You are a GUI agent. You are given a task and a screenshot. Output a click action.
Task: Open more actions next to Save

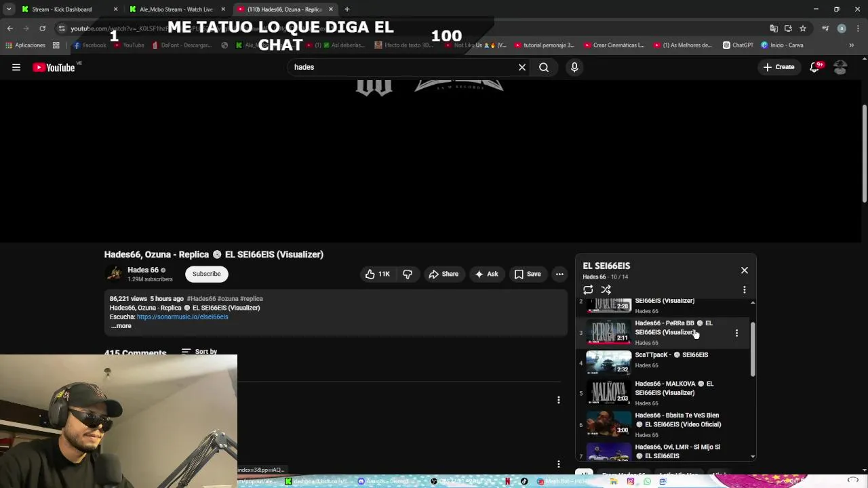[x=559, y=274]
